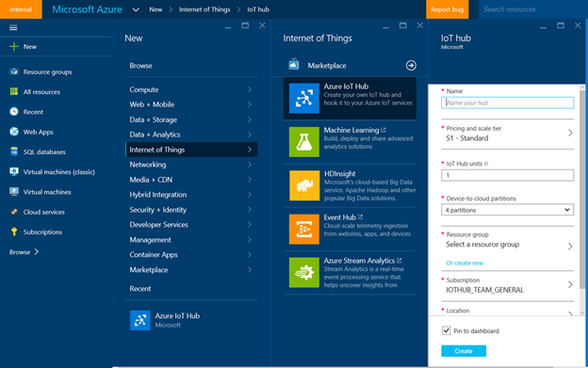Click the green plus New icon

(14, 46)
